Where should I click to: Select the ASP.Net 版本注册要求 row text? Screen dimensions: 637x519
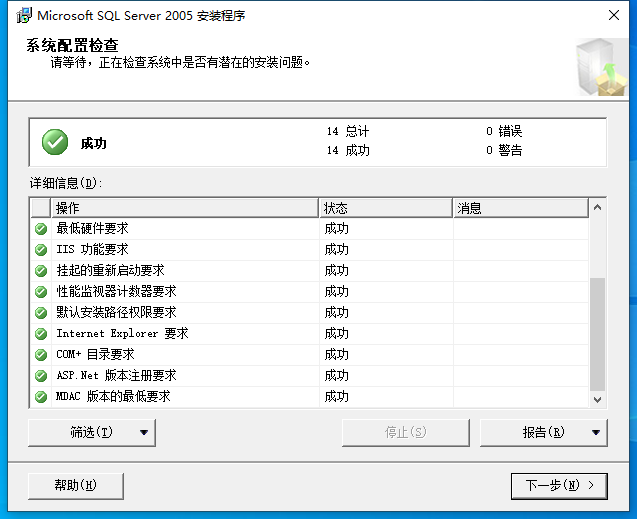116,375
